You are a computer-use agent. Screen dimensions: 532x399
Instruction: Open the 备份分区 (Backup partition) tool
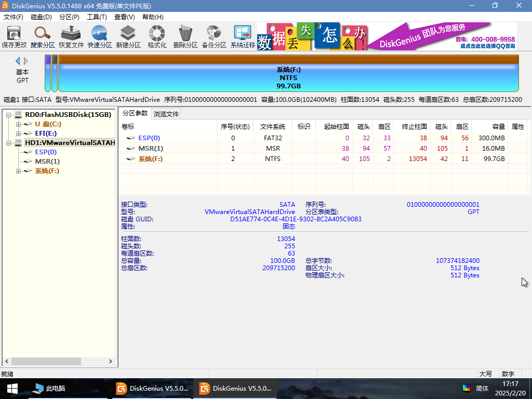pyautogui.click(x=214, y=37)
